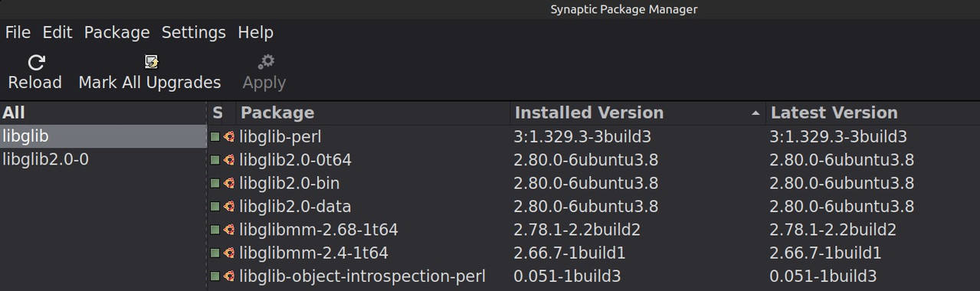
Task: Open the Help menu
Action: [255, 32]
